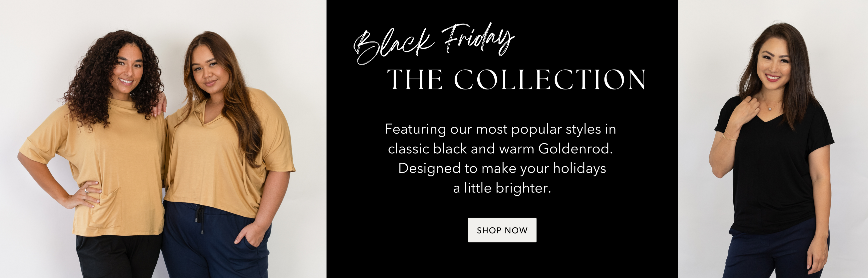Image resolution: width=868 pixels, height=278 pixels.
Task: Click the pendant necklace on woman in black
Action: click(770, 109)
